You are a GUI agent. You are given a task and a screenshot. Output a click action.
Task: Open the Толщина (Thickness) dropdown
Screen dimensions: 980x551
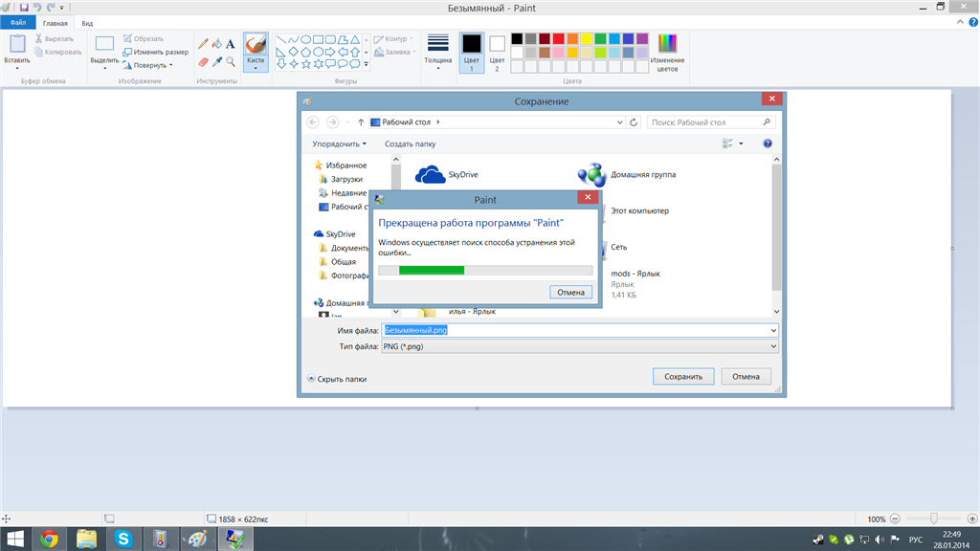pos(437,53)
